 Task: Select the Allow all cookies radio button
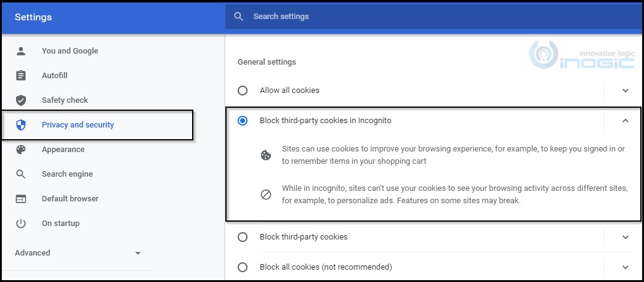(243, 91)
